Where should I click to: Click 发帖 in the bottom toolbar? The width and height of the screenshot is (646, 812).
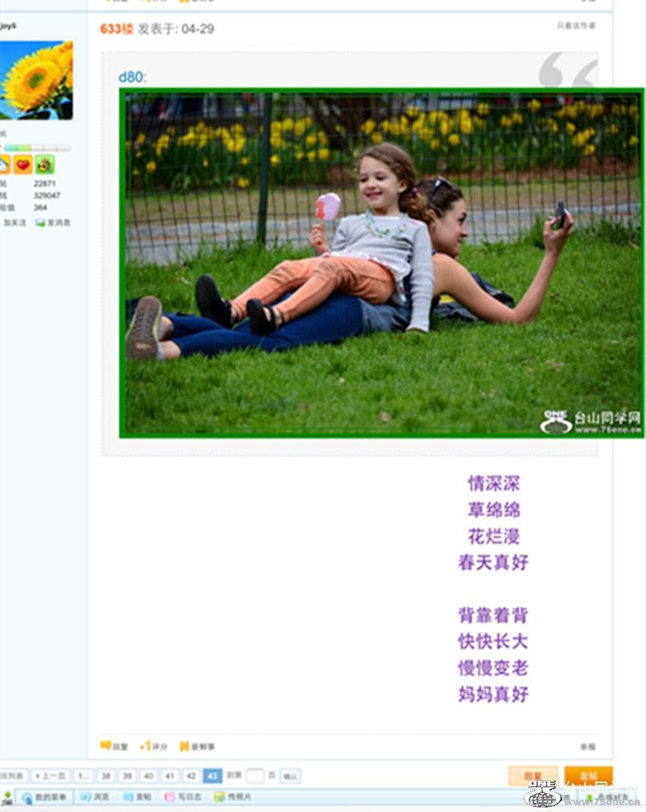click(138, 797)
